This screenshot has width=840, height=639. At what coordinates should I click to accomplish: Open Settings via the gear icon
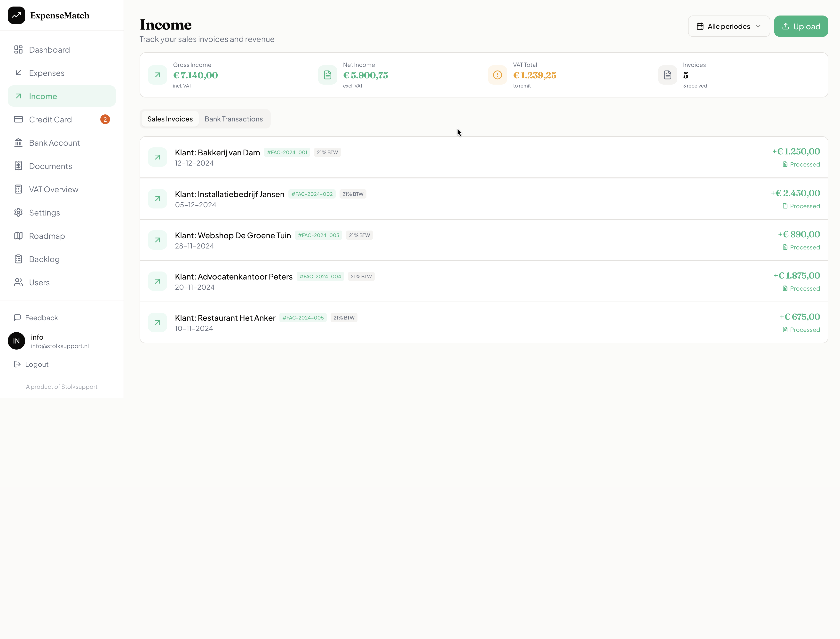tap(19, 212)
